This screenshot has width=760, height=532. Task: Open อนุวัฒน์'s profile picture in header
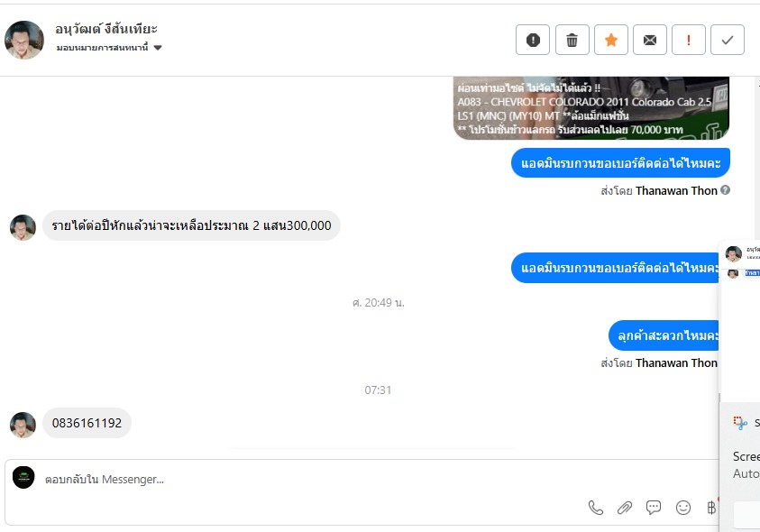click(24, 40)
